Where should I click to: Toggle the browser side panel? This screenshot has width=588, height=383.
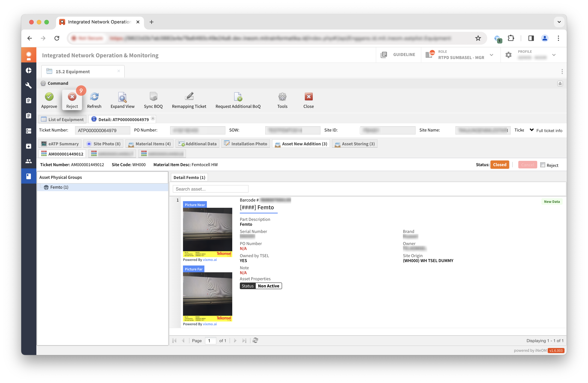click(x=531, y=38)
